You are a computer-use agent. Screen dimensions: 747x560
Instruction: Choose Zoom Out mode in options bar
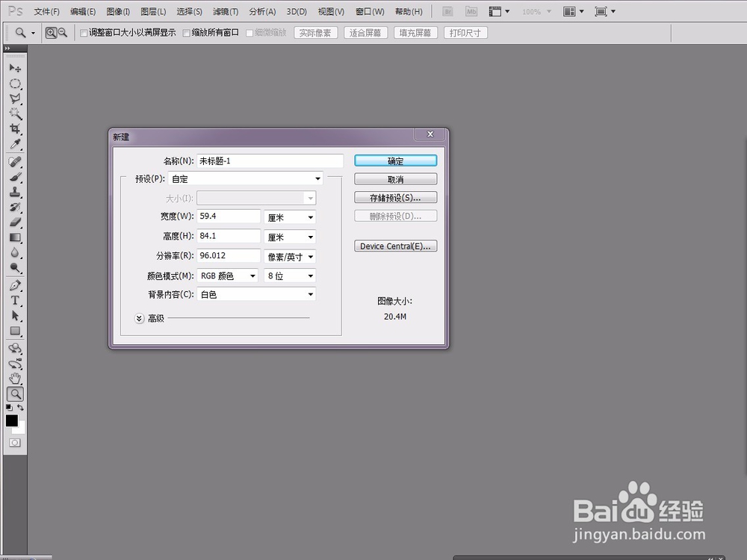pyautogui.click(x=63, y=33)
